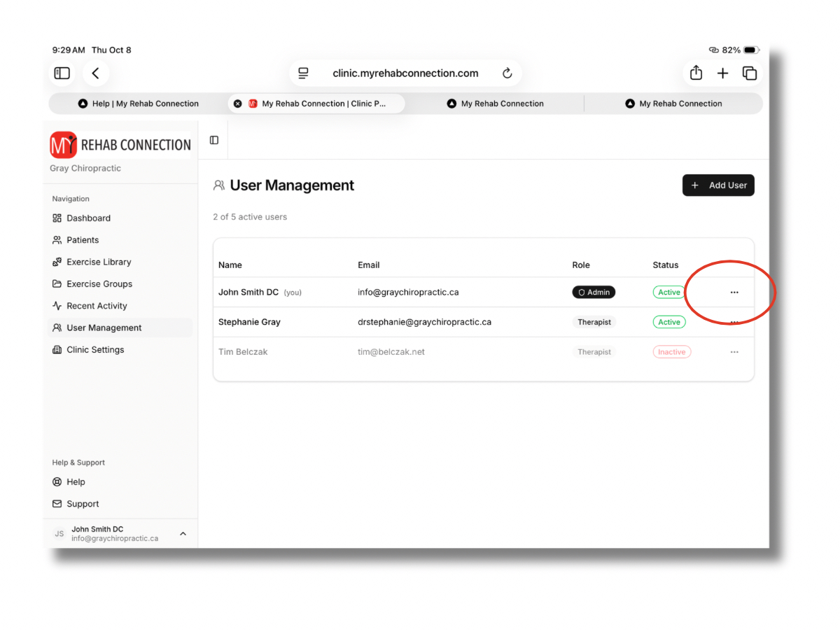Open actions menu for John Smith DC row
840x630 pixels.
coord(734,292)
